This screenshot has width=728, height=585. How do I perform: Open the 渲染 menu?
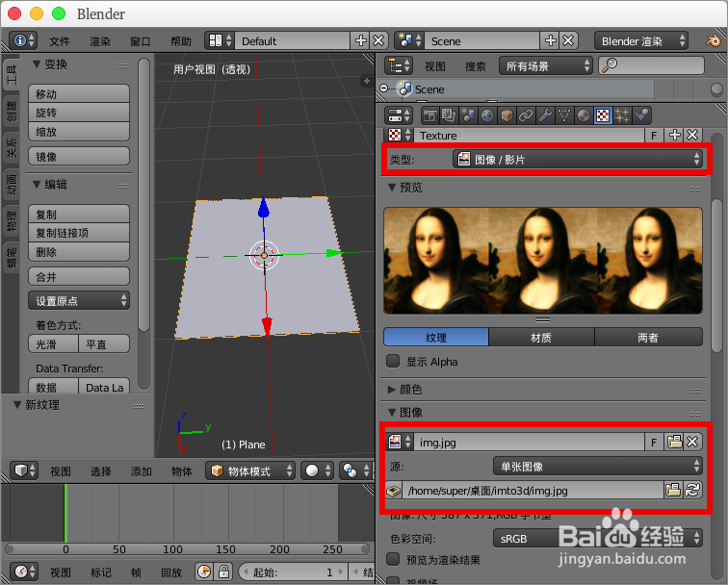(100, 41)
